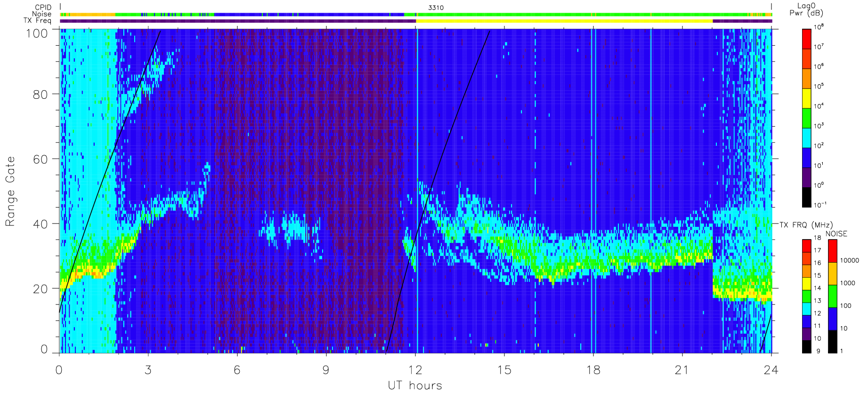This screenshot has width=868, height=400.
Task: Click the 18 tick label on the UT hours axis
Action: pyautogui.click(x=593, y=370)
